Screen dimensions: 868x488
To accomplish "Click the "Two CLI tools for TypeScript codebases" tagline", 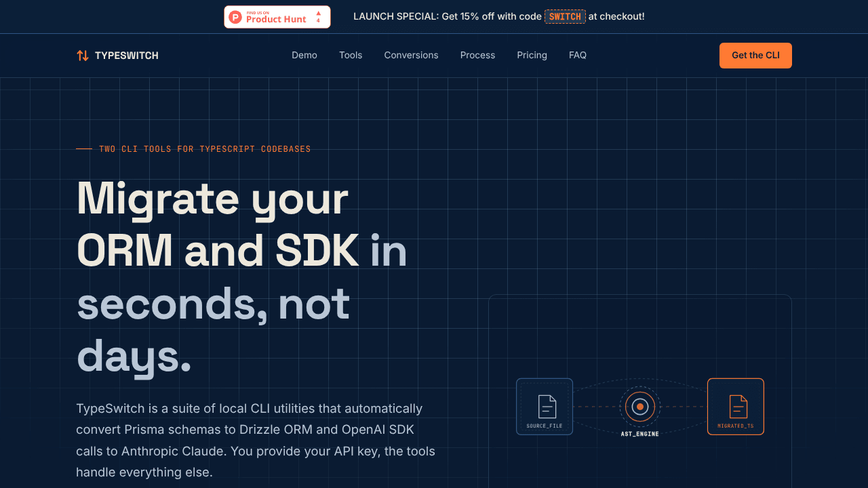I will (x=205, y=149).
